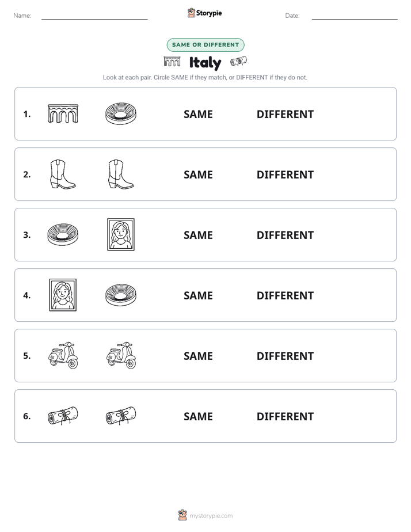
Task: Click the scroll icon beside Italy title
Action: 238,61
